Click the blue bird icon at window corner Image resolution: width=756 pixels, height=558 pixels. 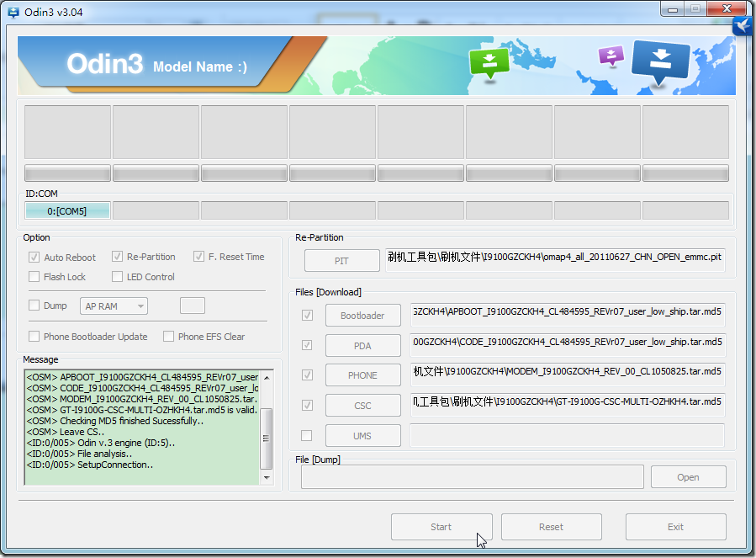click(743, 25)
